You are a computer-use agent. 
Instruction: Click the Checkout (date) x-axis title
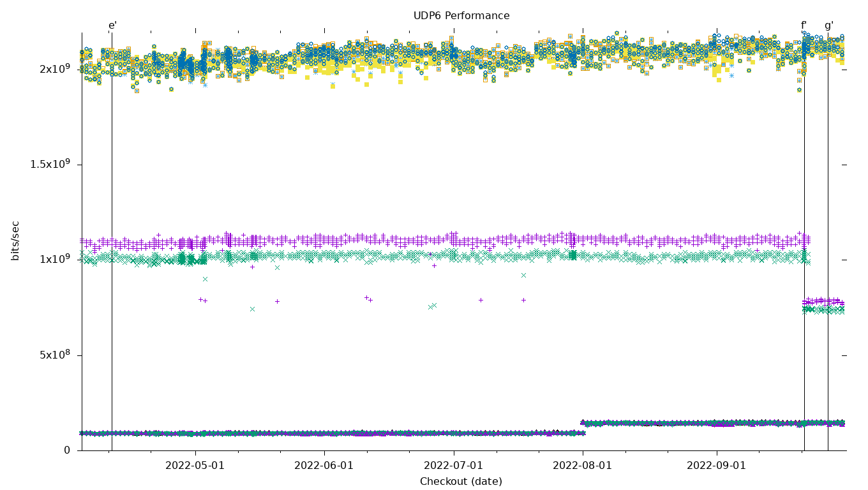[461, 482]
